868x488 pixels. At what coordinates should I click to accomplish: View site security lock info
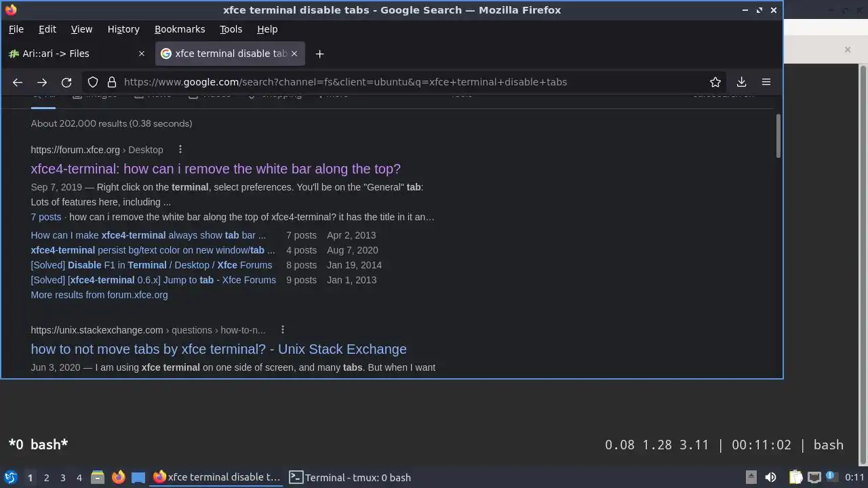click(111, 82)
